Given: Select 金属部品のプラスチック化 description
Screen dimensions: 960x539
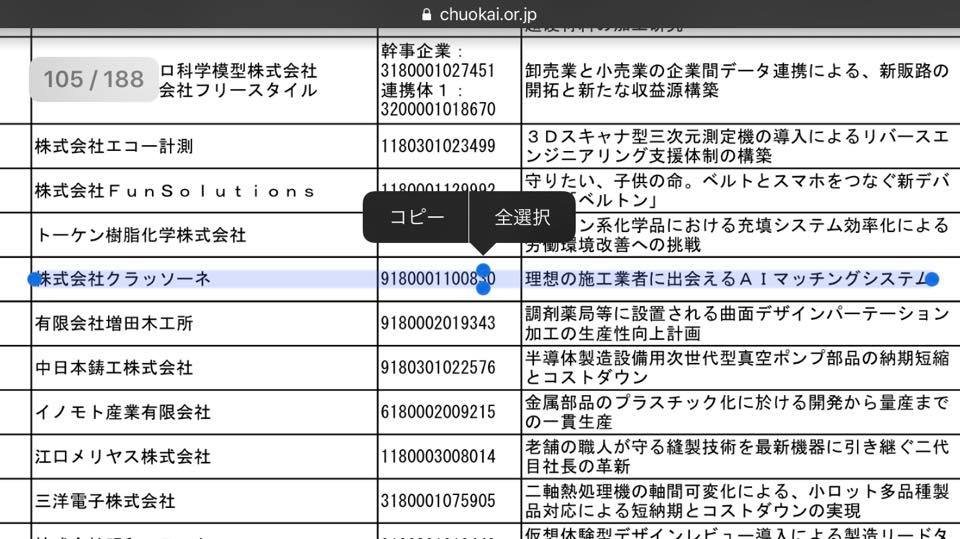Looking at the screenshot, I should [x=737, y=412].
